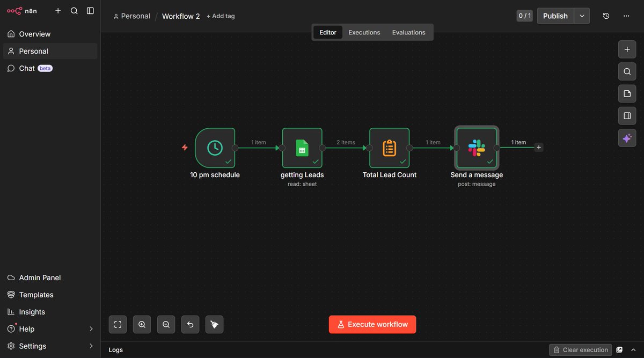Click Add tag next to workflow name
The height and width of the screenshot is (358, 644).
[221, 16]
